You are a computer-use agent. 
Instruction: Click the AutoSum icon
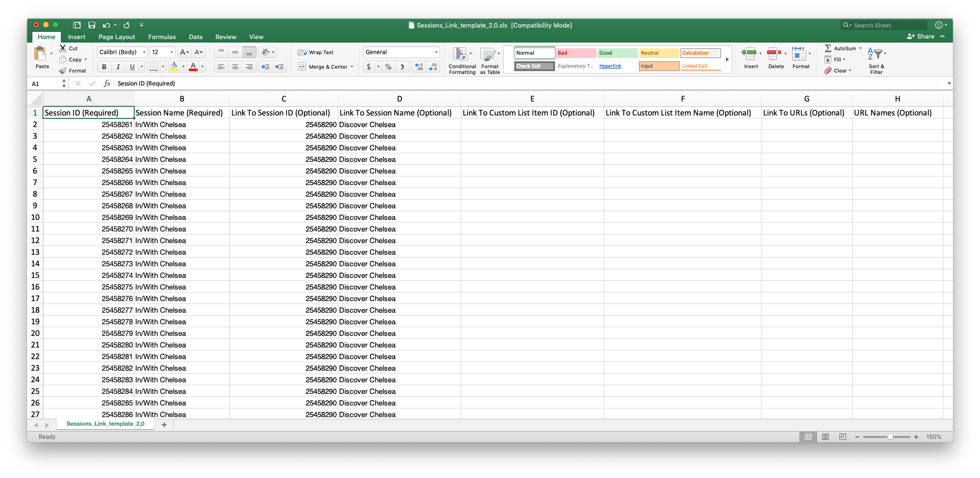pos(828,48)
